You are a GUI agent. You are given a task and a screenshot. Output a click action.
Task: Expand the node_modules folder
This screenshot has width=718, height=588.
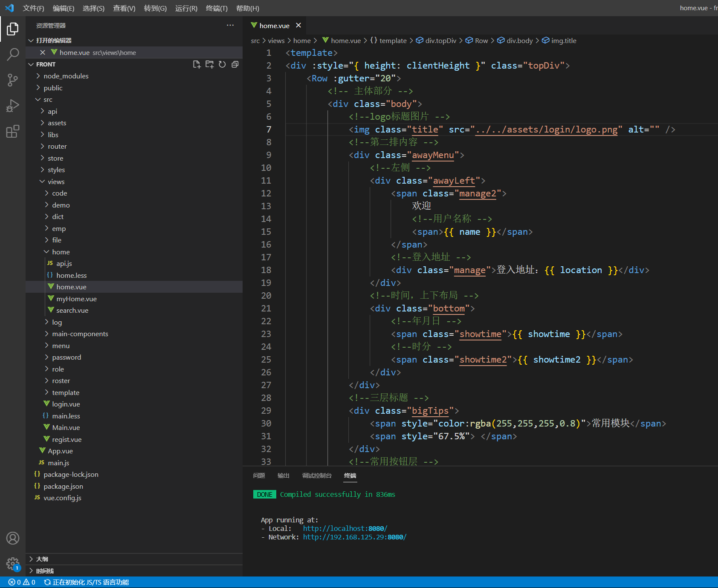click(66, 76)
